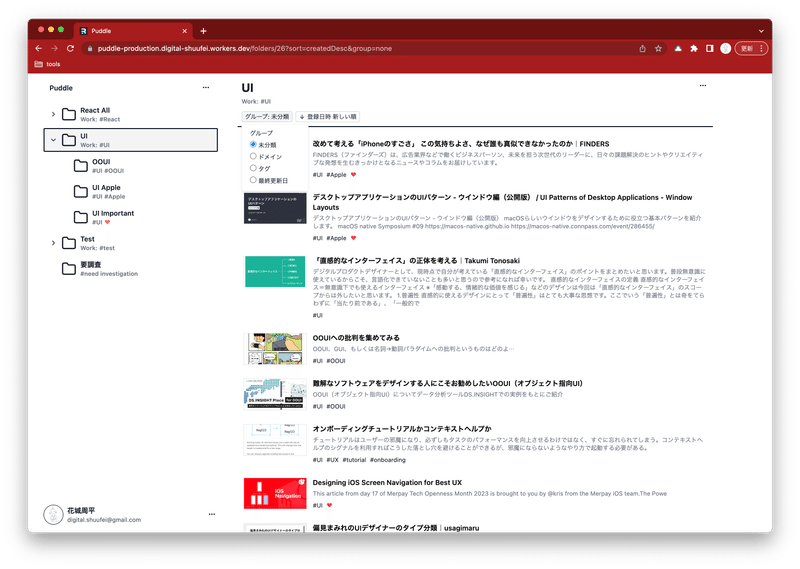This screenshot has width=800, height=569.
Task: Reload the current page
Action: [70, 48]
